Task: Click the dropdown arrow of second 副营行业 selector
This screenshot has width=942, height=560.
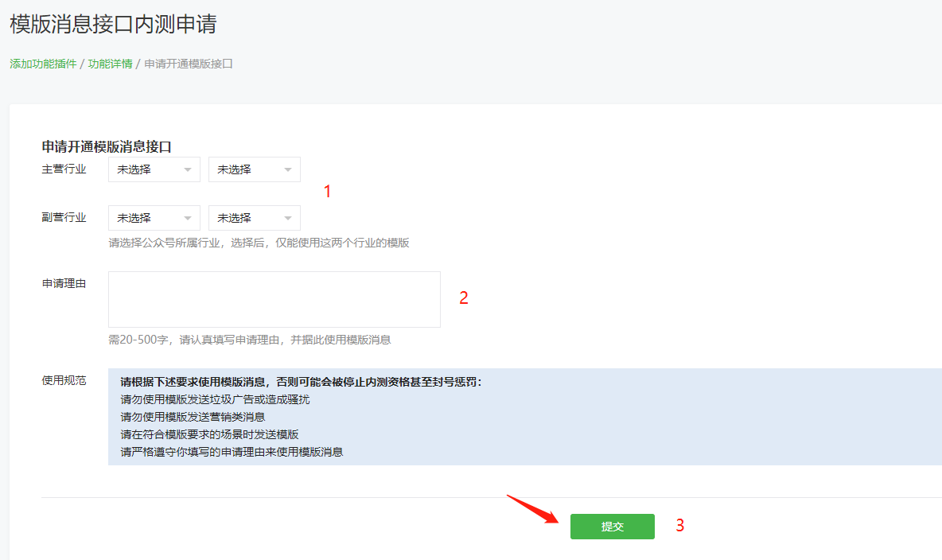Action: (x=287, y=218)
